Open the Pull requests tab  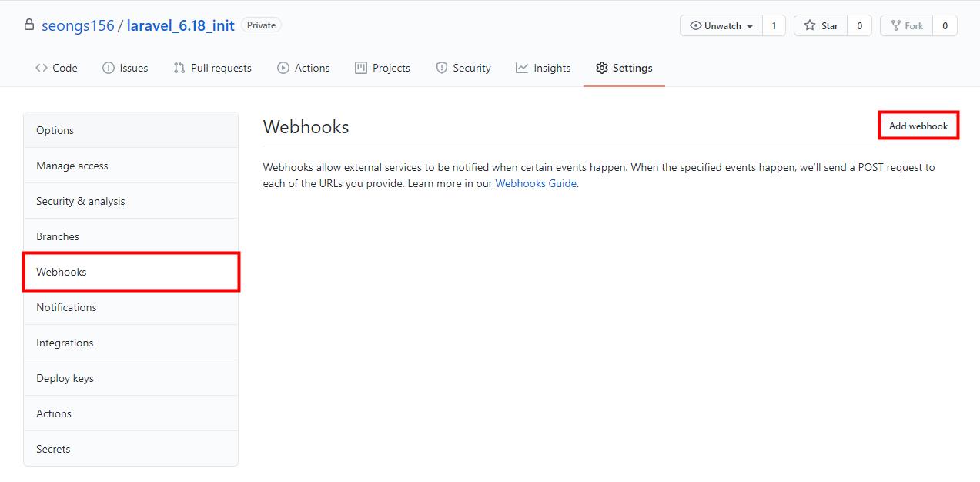212,68
